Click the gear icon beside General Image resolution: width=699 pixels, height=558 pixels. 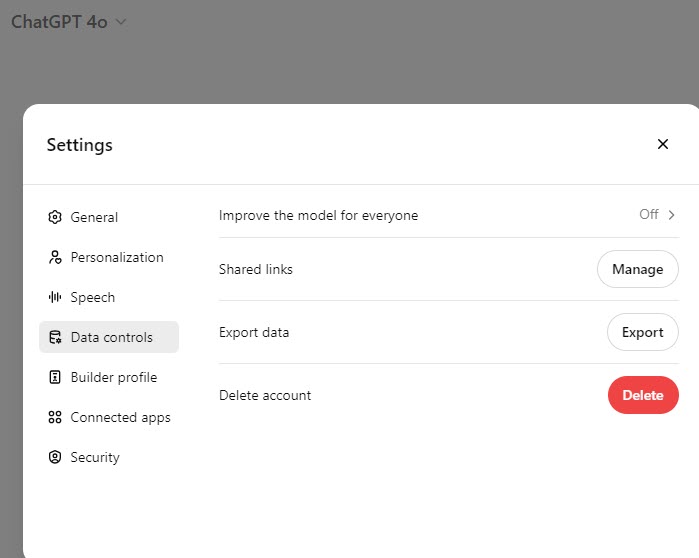(55, 217)
